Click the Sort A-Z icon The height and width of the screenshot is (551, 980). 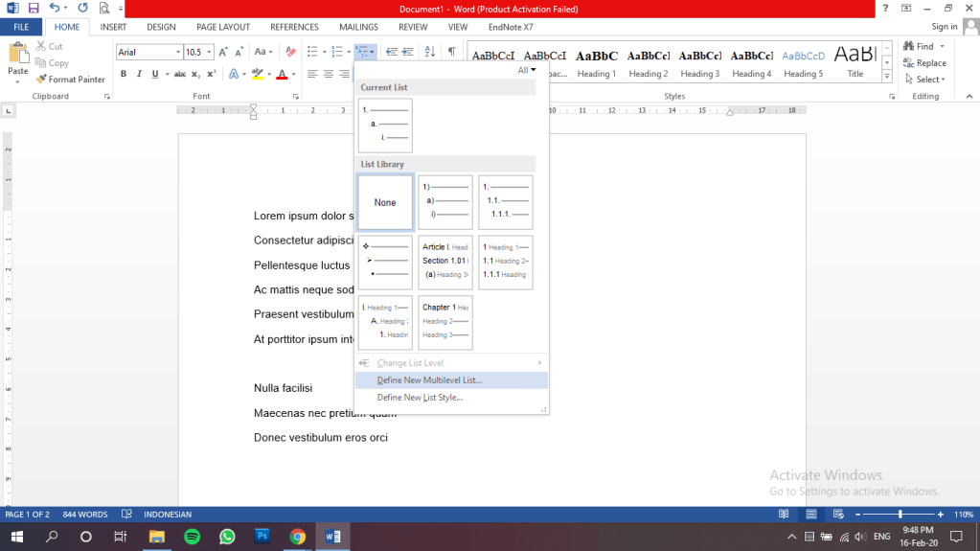tap(429, 52)
